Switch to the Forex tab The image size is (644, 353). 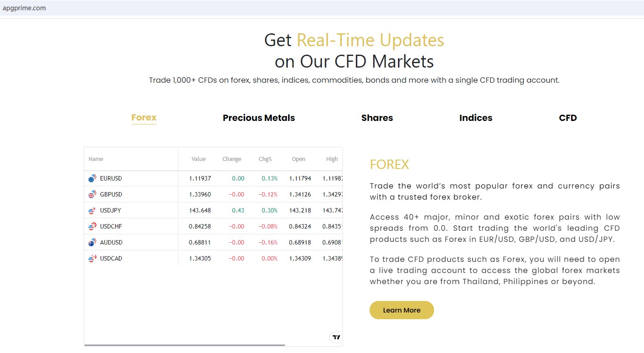coord(144,118)
